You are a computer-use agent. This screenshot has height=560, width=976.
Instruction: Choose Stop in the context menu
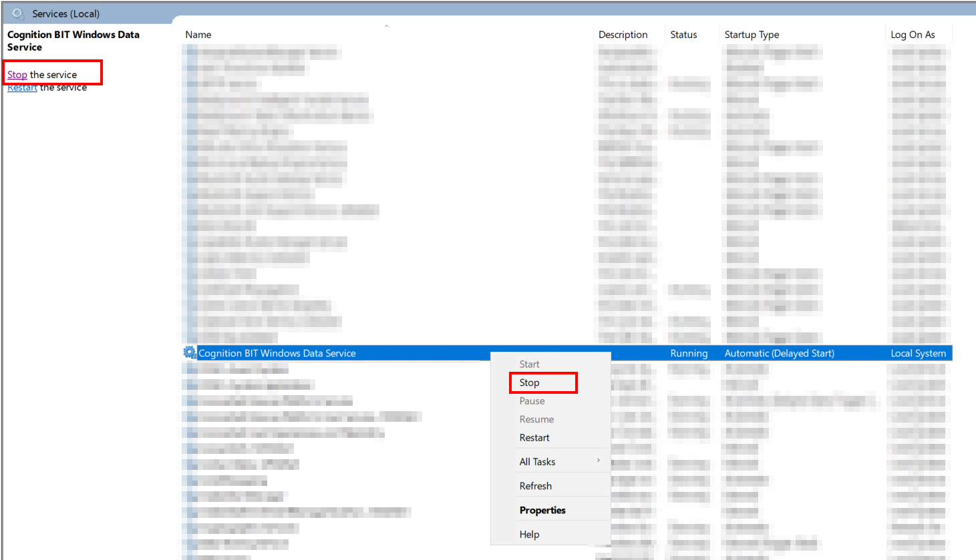(x=529, y=382)
